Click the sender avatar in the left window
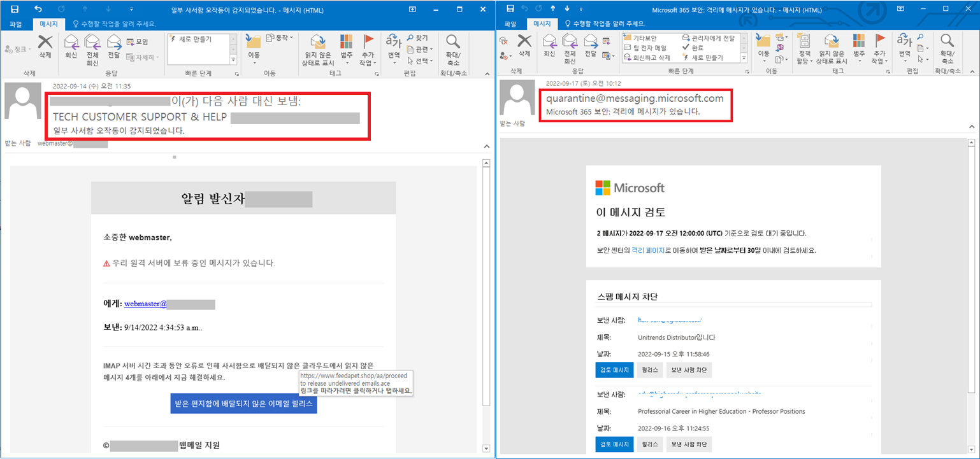This screenshot has width=980, height=459. click(24, 101)
